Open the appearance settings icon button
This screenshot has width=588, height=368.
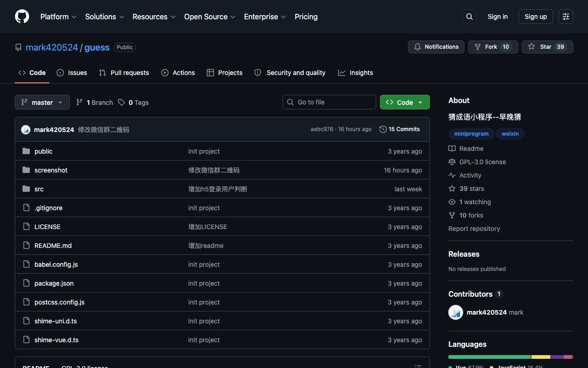click(566, 17)
